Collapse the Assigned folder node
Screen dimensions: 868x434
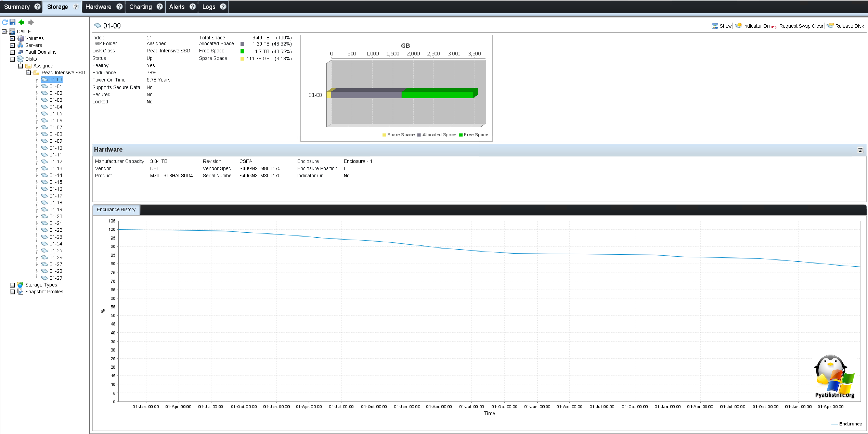coord(21,66)
